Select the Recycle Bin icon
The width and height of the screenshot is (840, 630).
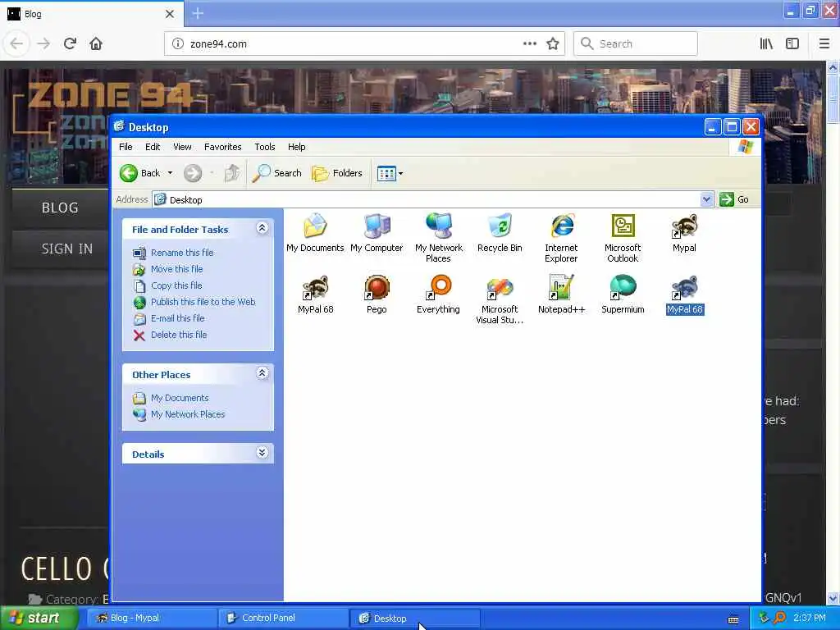pyautogui.click(x=500, y=232)
